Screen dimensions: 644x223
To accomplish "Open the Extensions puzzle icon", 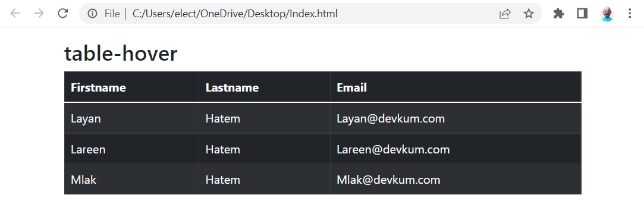I will click(558, 14).
